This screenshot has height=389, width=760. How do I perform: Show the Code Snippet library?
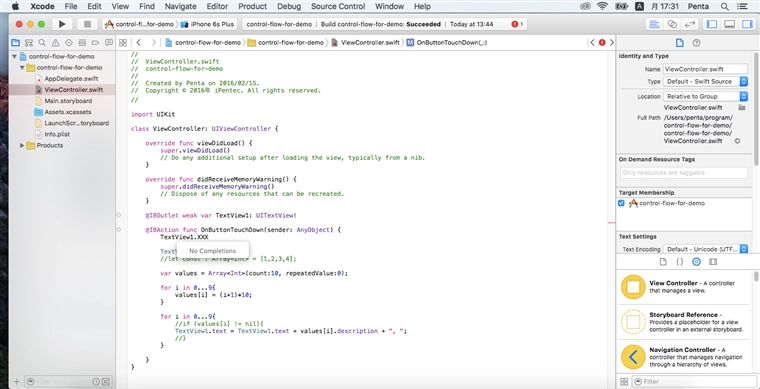click(680, 262)
